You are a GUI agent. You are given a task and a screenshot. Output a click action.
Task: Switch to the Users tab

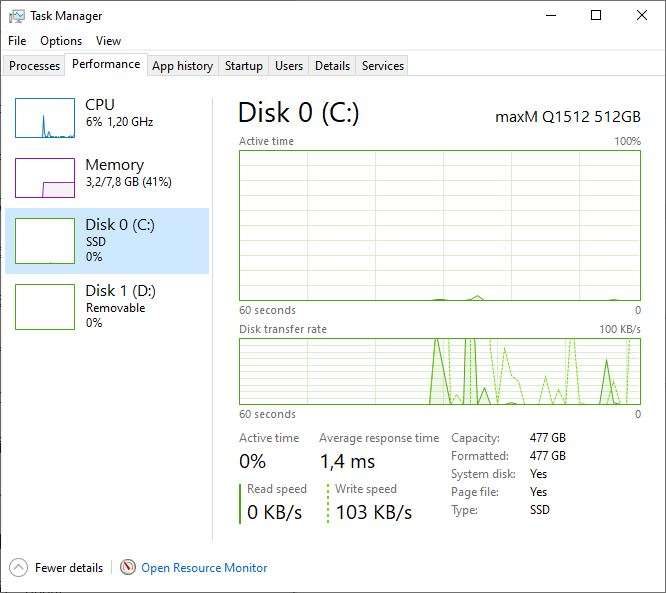pos(289,66)
